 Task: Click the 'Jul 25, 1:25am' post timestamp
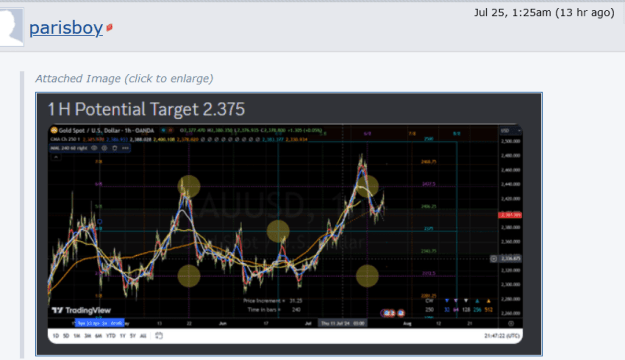(x=544, y=13)
